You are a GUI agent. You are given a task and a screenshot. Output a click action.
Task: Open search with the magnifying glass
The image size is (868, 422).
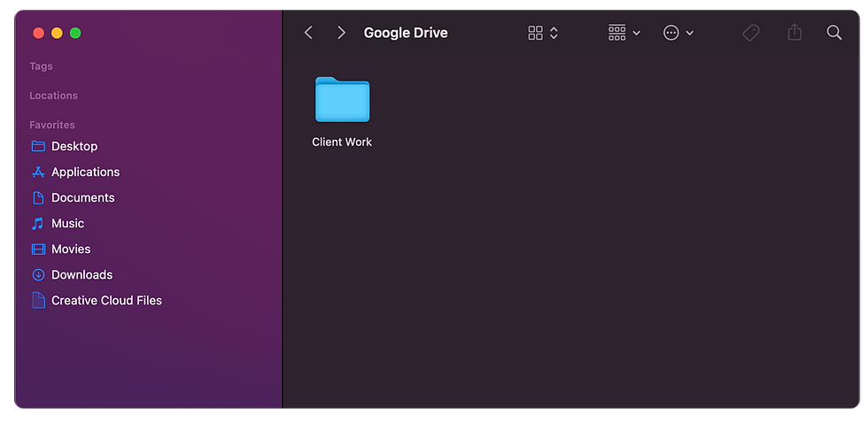click(x=834, y=32)
